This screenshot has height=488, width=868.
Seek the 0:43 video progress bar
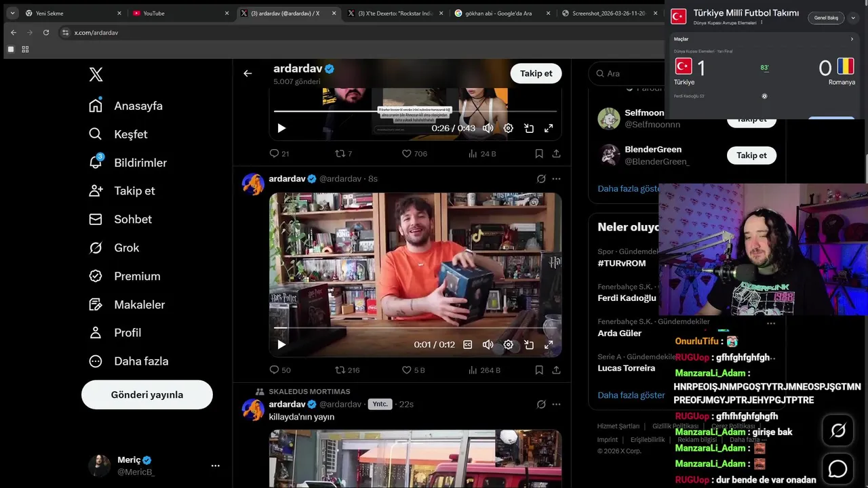pos(415,111)
